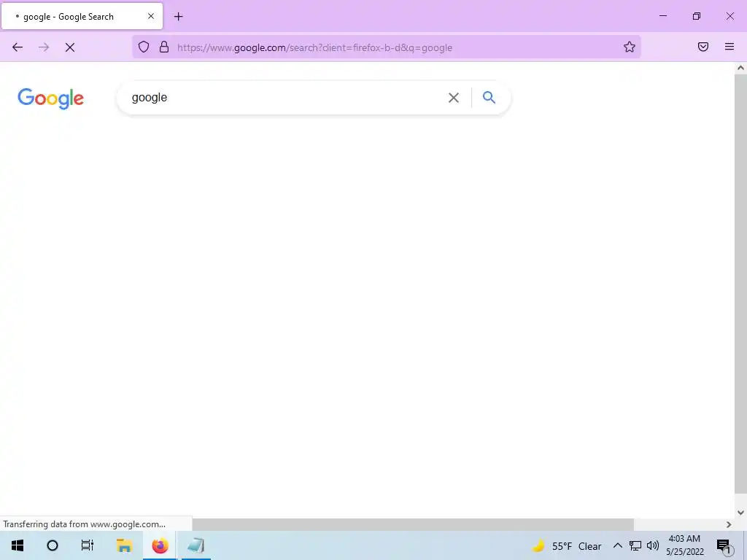Open the Windows Start menu
This screenshot has width=747, height=560.
click(18, 545)
